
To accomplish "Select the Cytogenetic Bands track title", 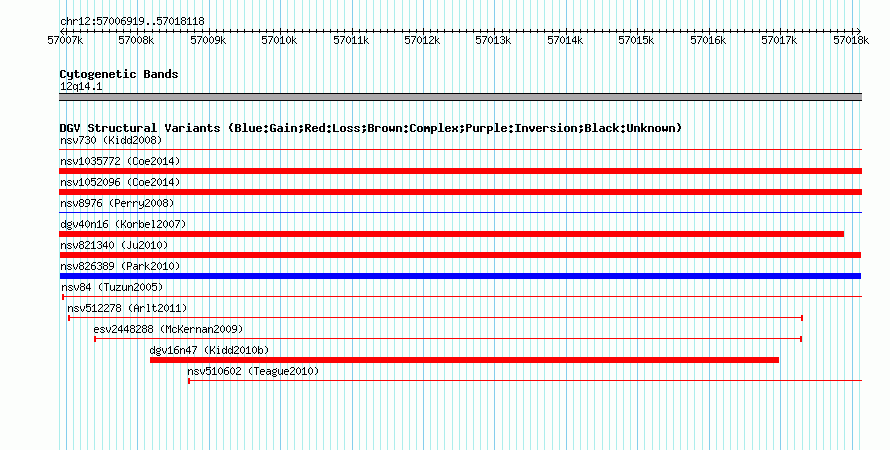I will [119, 74].
